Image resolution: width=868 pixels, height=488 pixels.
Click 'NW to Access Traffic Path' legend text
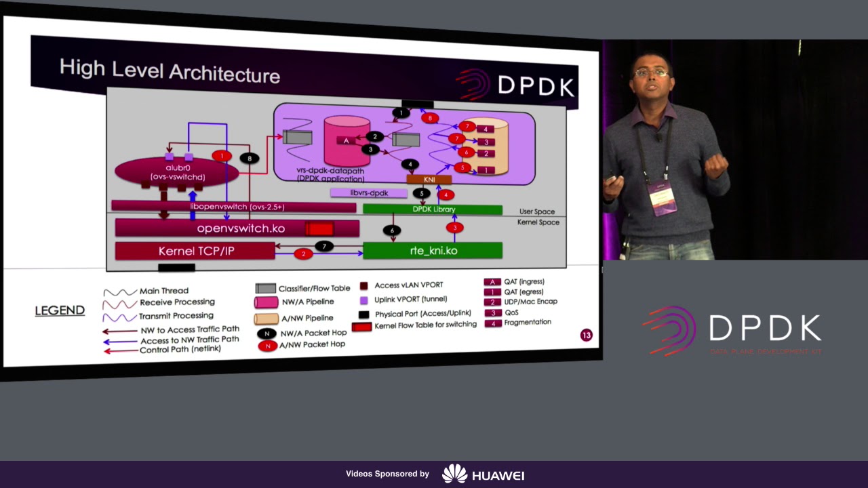pos(190,329)
